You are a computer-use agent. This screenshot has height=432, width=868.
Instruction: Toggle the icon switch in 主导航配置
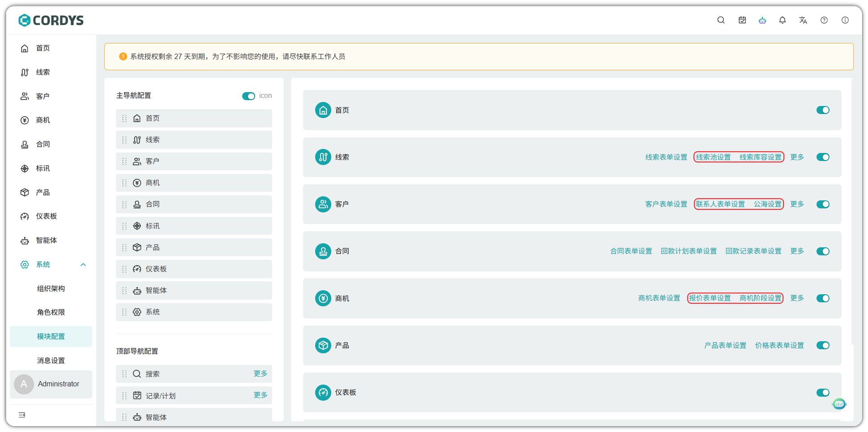[x=248, y=96]
